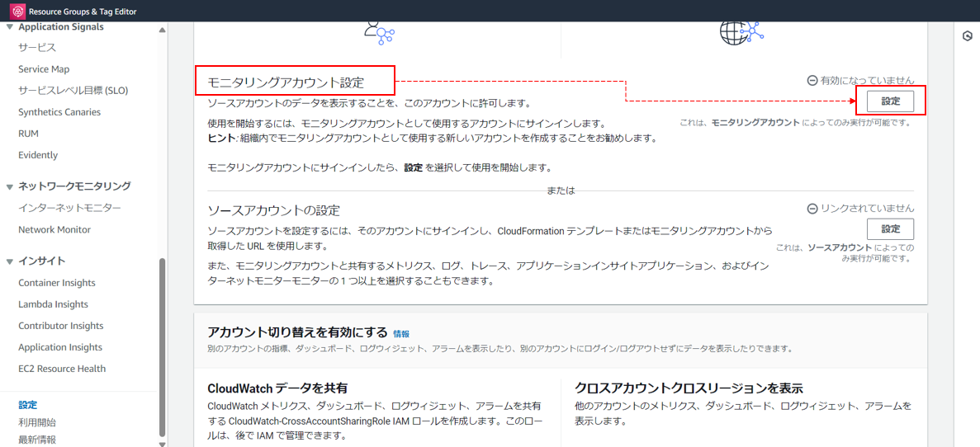980x447 pixels.
Task: Open Evidently in the sidebar
Action: coord(38,155)
